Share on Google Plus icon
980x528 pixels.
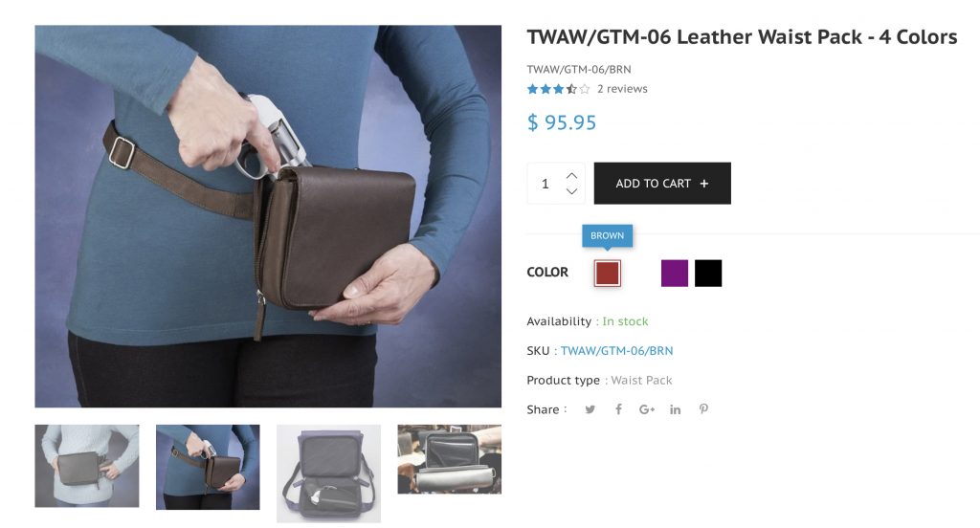pos(646,409)
